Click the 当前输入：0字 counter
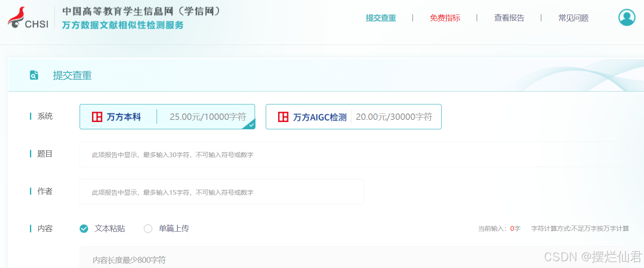The image size is (644, 268). (499, 229)
